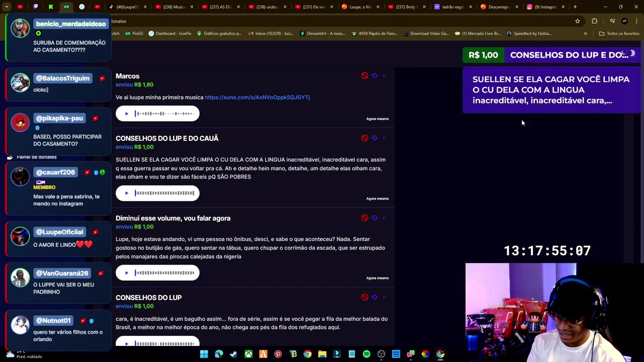Expand hidden bookmarks chevron
This screenshot has height=362, width=644.
coord(585,34)
